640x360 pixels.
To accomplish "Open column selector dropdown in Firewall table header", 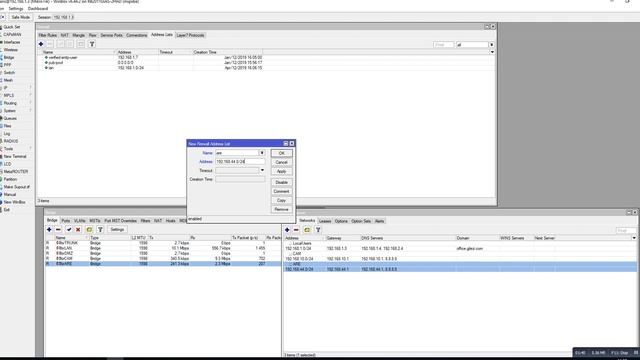I will [492, 52].
